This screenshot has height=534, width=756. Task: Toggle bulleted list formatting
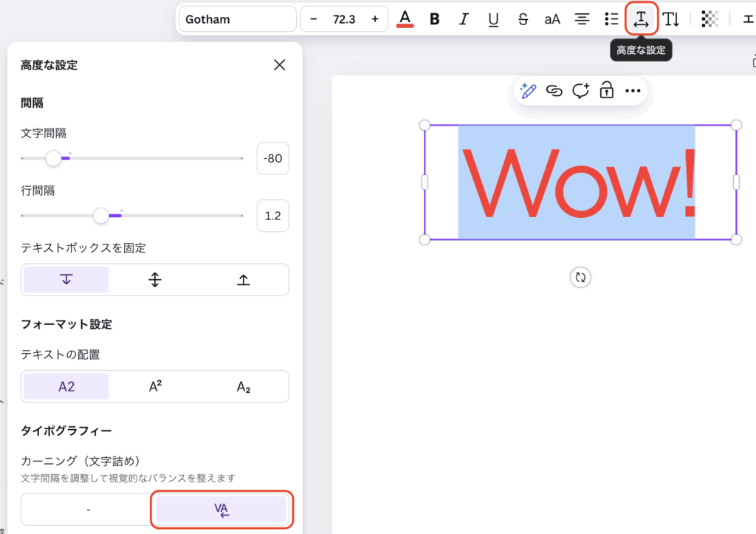coord(611,19)
